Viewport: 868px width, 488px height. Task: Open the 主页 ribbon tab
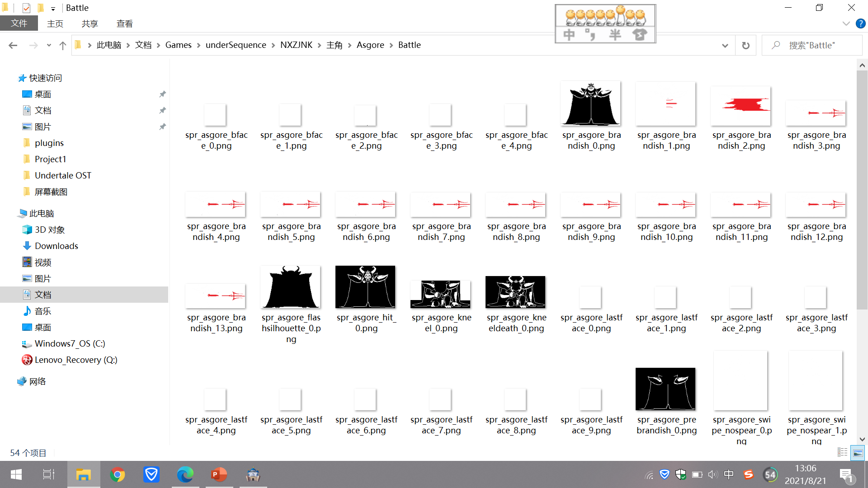point(55,23)
